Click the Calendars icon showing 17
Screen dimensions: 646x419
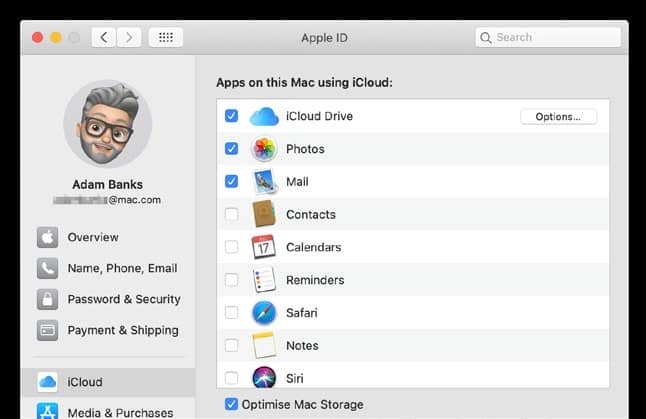264,247
